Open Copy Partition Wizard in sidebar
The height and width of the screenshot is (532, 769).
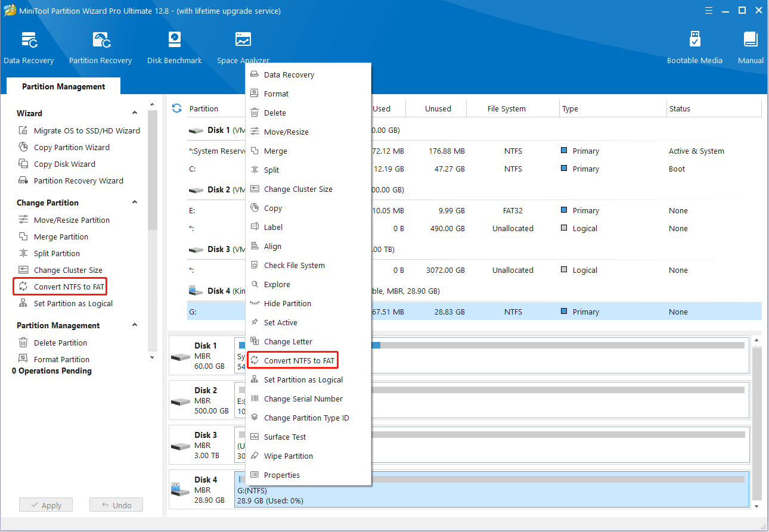(x=64, y=147)
